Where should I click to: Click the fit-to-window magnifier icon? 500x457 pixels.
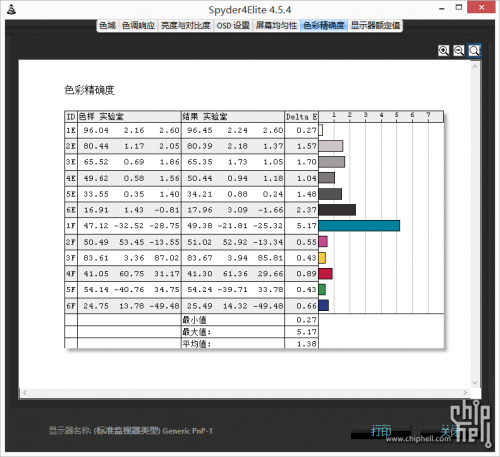[x=474, y=51]
